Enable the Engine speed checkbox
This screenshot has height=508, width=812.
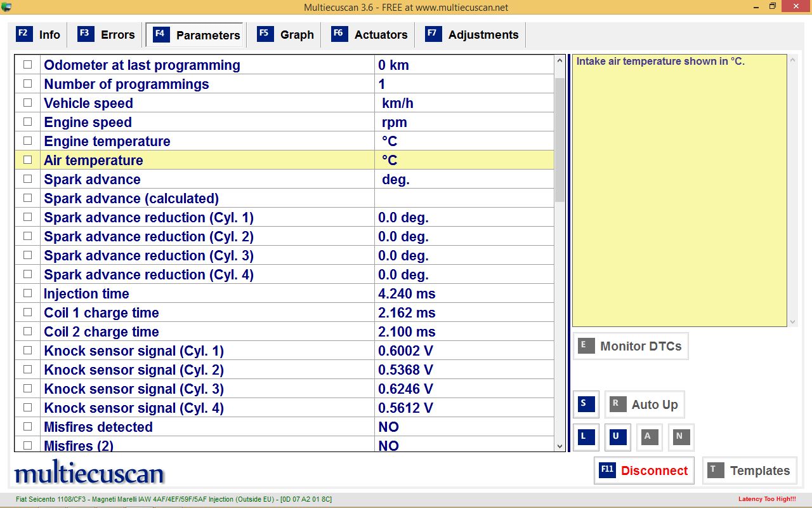click(x=27, y=122)
